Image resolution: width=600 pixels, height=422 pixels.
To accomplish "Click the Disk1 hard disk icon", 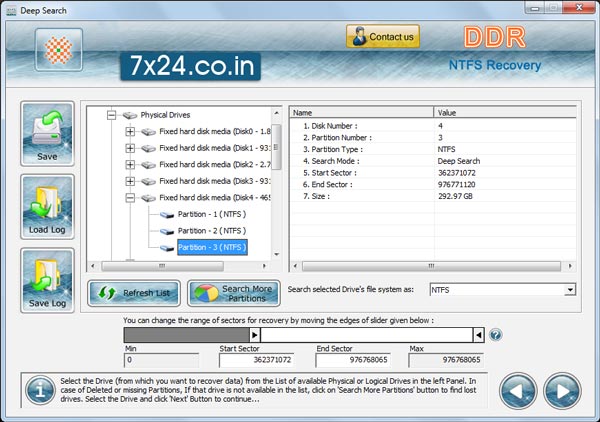I will pos(148,148).
